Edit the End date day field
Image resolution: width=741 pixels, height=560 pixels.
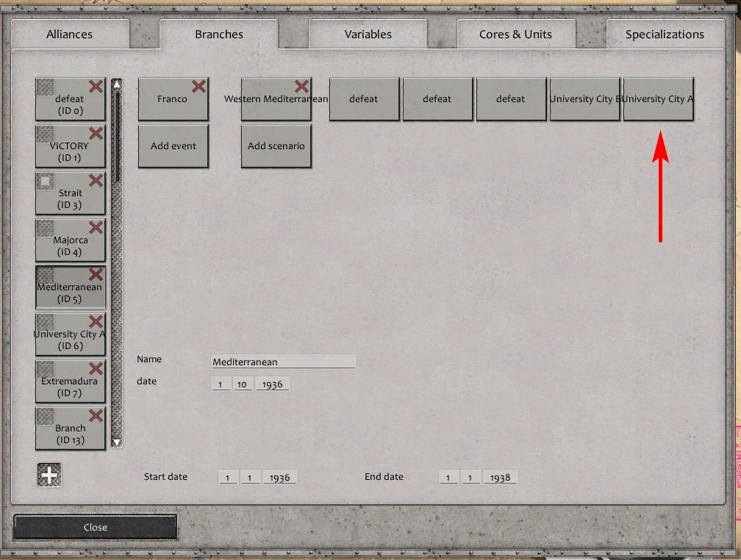coord(448,477)
